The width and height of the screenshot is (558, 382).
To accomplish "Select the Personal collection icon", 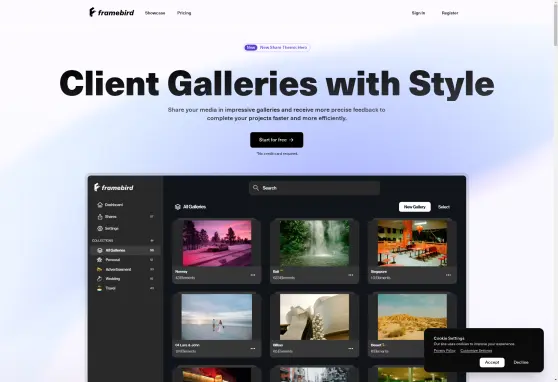I will (x=100, y=260).
